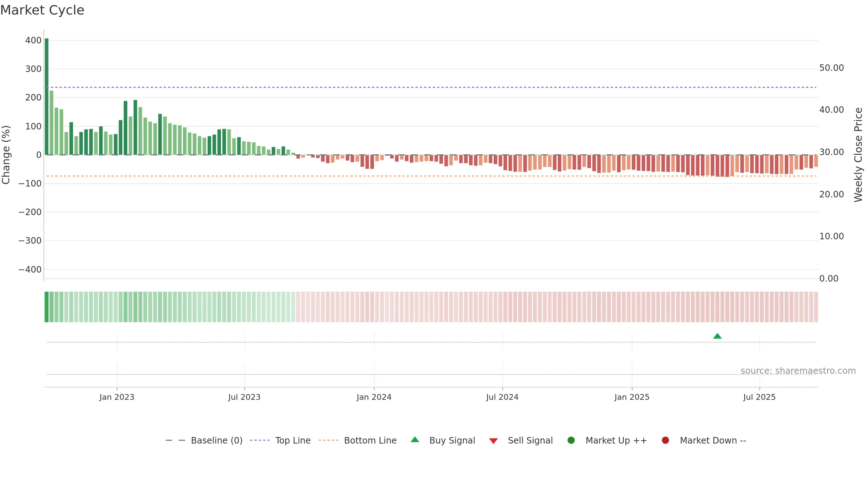Viewport: 868px width, 488px height.
Task: Click the orange dotted Bottom Line on chart
Action: click(x=431, y=176)
